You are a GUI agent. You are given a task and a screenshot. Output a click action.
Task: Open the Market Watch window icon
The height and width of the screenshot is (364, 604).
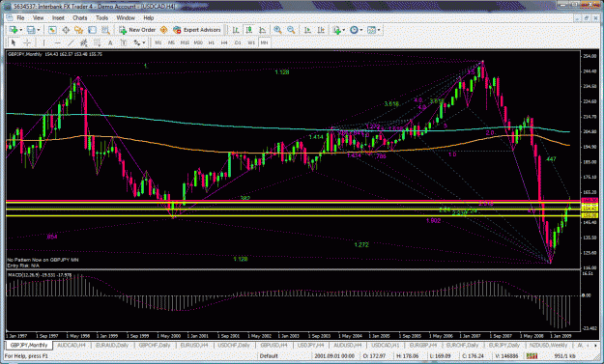pos(52,30)
